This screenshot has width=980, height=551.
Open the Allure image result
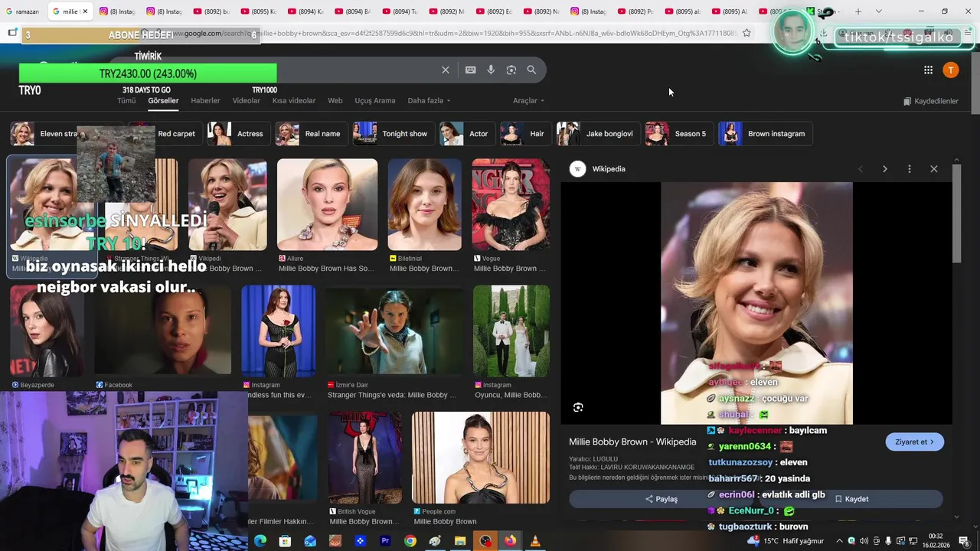327,204
